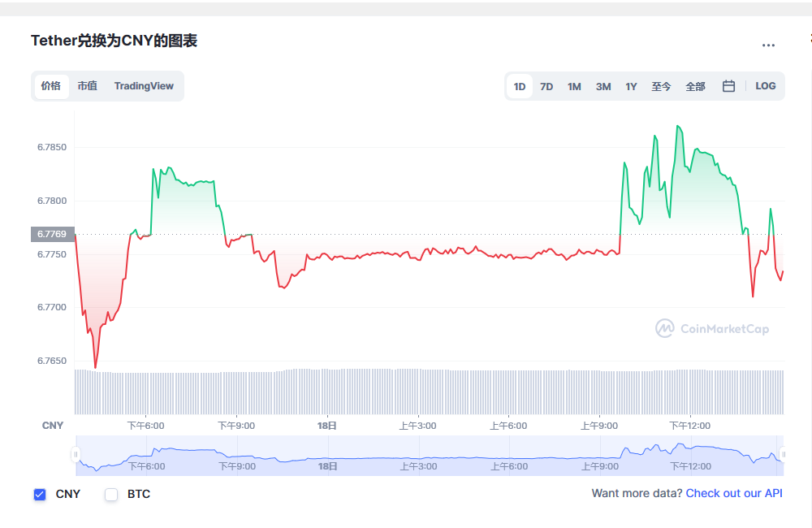
Task: Follow the Check out our API link
Action: click(734, 493)
